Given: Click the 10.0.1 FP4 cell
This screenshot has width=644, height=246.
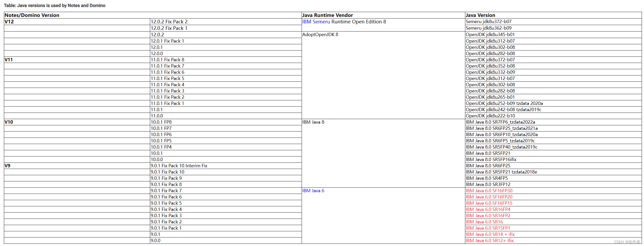Looking at the screenshot, I should pyautogui.click(x=226, y=147).
